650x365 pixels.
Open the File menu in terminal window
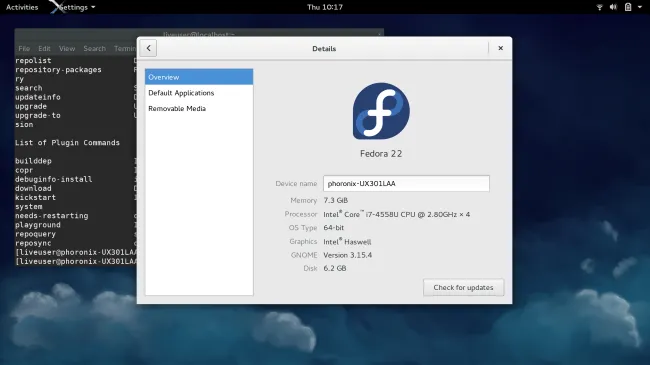pos(24,49)
